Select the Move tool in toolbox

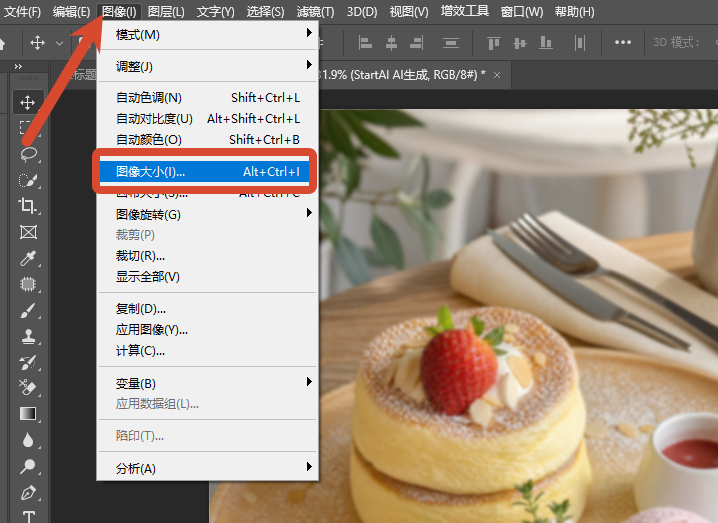[28, 102]
